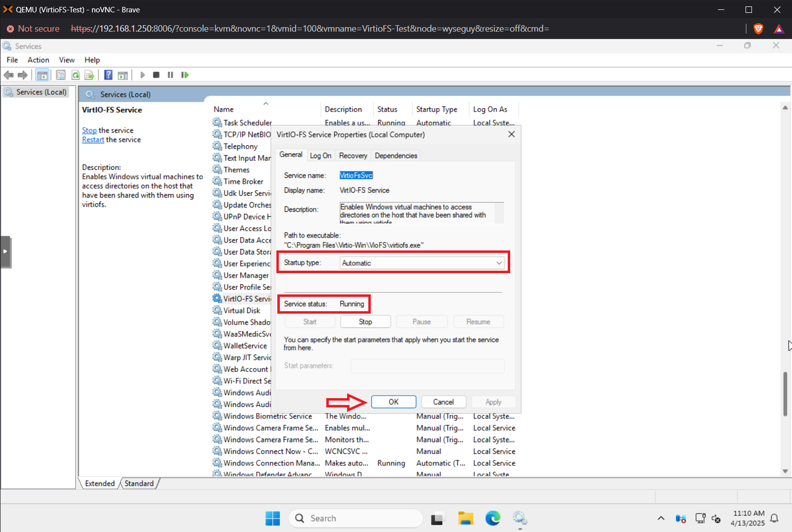The image size is (792, 532).
Task: Switch to the Dependencies tab
Action: [396, 156]
